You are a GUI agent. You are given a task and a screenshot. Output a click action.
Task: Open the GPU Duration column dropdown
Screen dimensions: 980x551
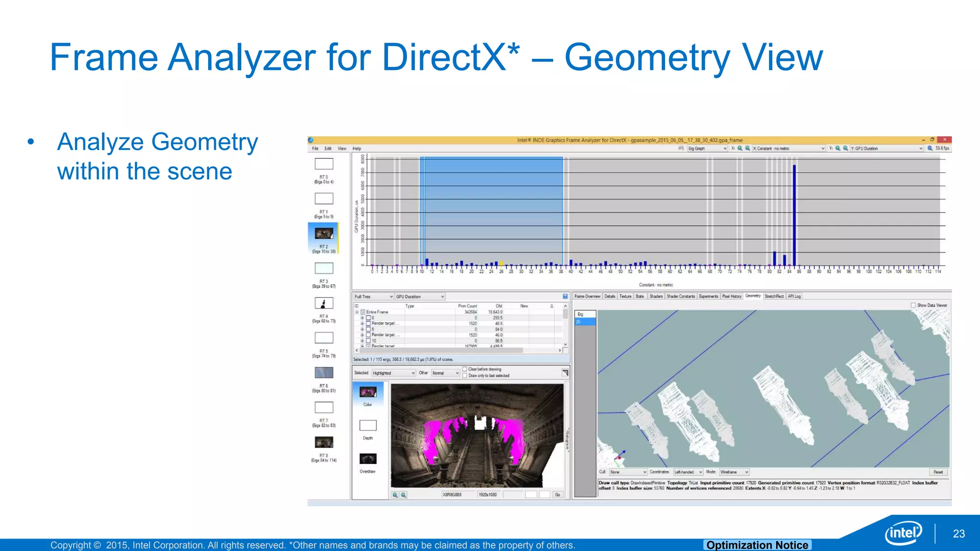pos(420,297)
